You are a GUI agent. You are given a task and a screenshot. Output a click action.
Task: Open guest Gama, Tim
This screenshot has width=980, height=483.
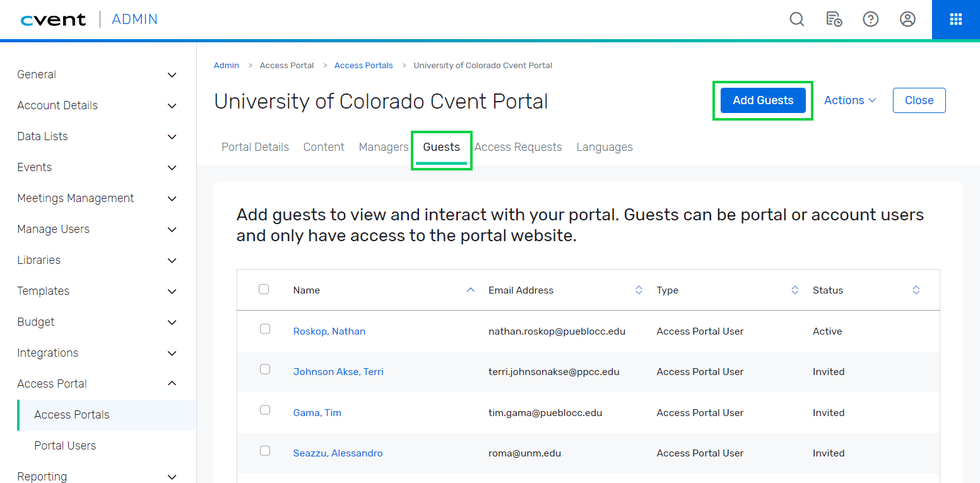coord(317,412)
